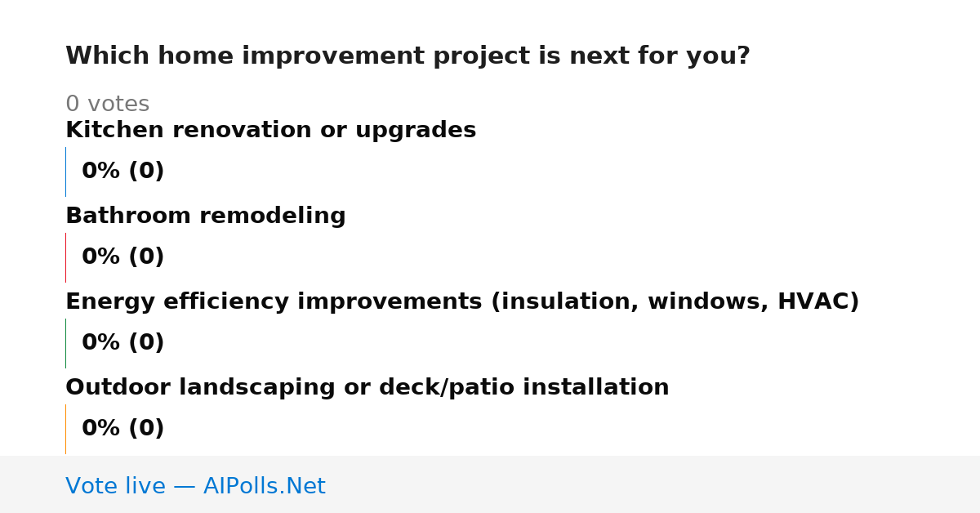
Task: Select the Kitchen renovation or upgrades option
Action: point(270,130)
